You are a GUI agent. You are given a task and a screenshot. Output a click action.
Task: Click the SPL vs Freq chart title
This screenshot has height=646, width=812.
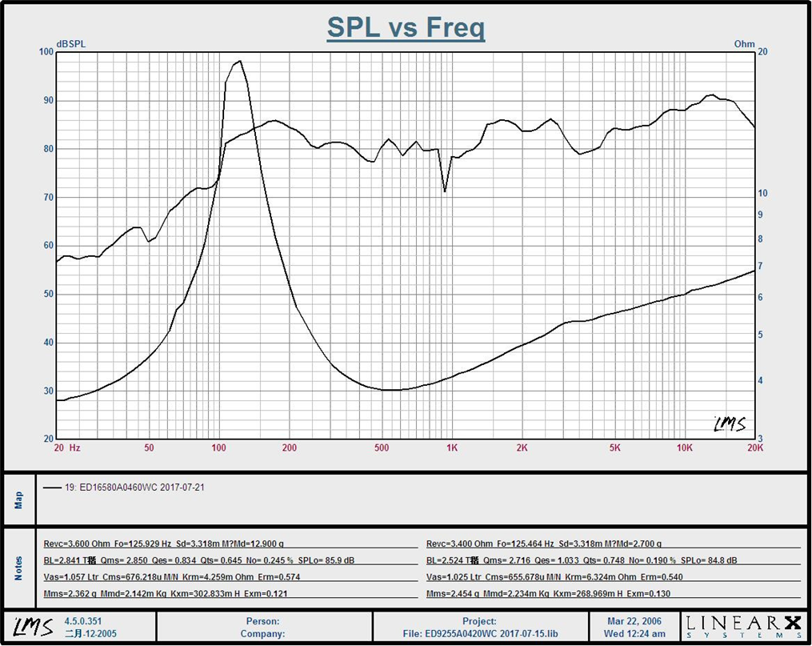tap(406, 29)
